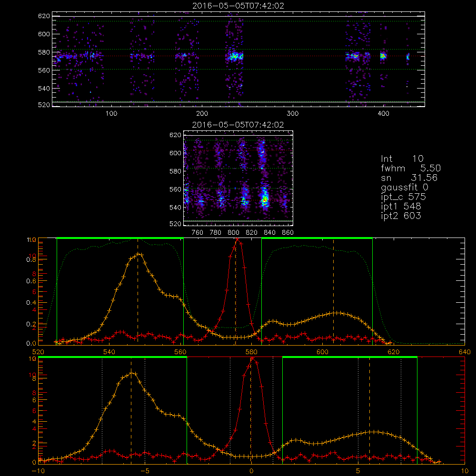
Task: Click the 'ipt1 548' readout text
Action: (401, 207)
